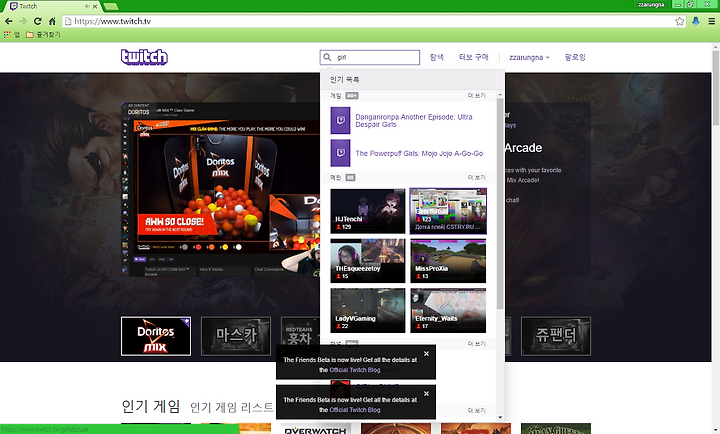Open the browser home icon
Viewport: 720px width, 434px height.
coord(52,21)
